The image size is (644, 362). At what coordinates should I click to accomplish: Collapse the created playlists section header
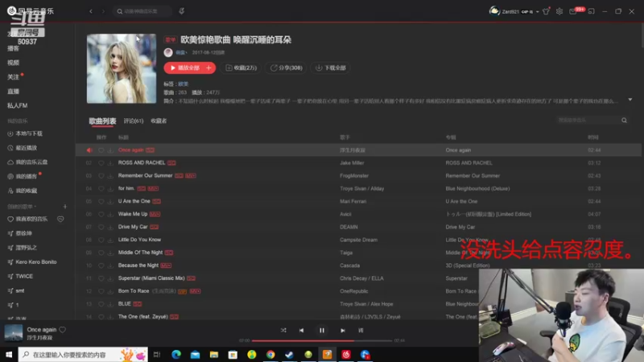(x=23, y=207)
